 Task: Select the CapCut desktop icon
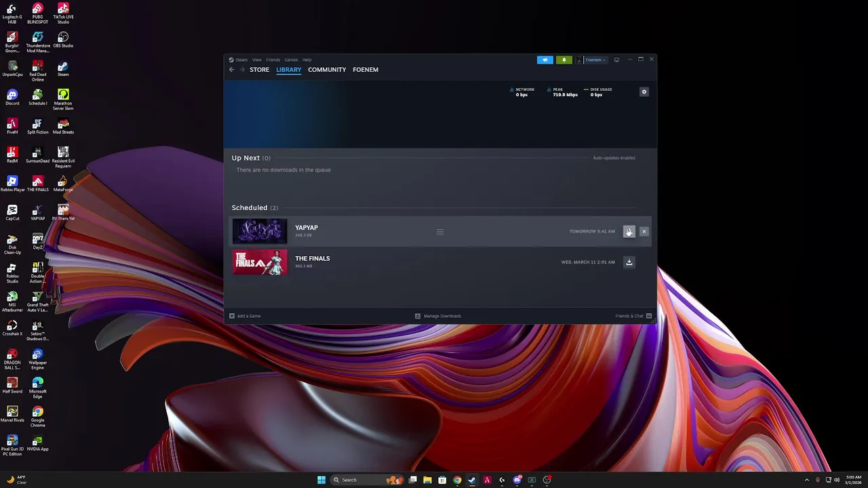point(12,213)
